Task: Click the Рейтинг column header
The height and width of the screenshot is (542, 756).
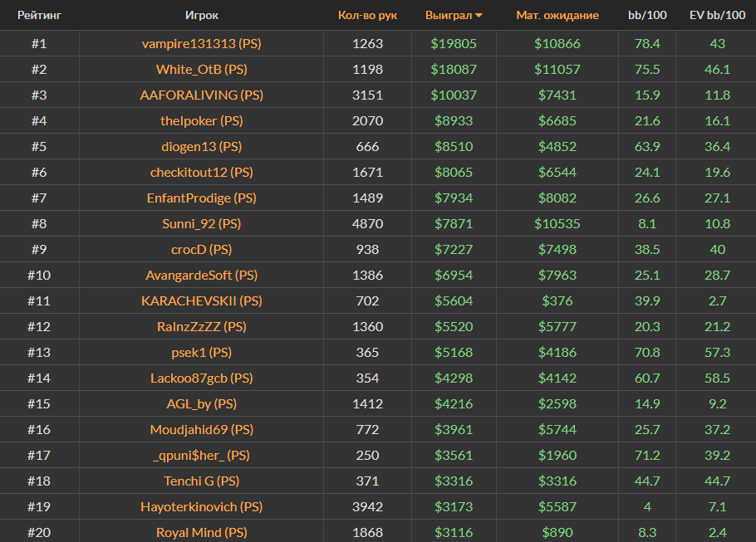Action: pos(39,15)
